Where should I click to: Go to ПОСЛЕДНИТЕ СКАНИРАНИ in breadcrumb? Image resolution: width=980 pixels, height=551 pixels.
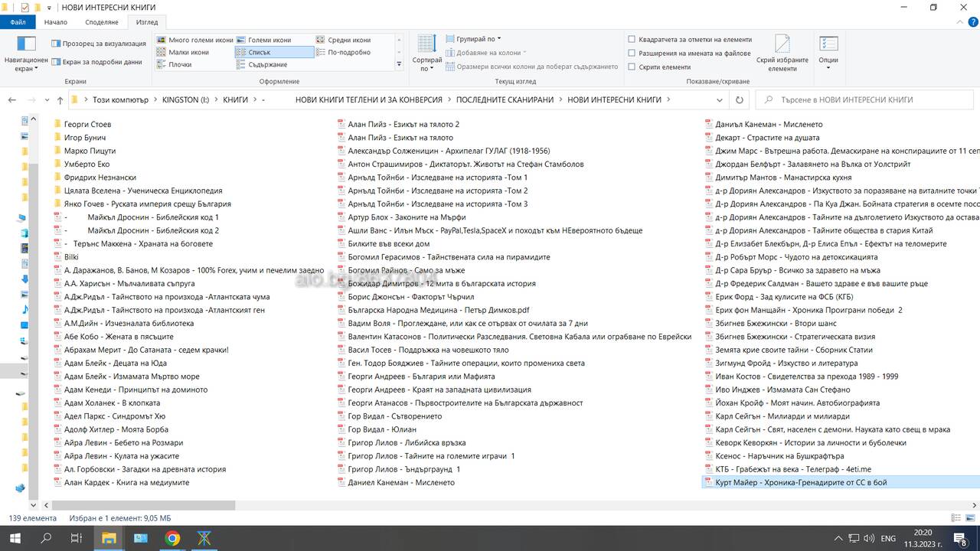coord(505,99)
